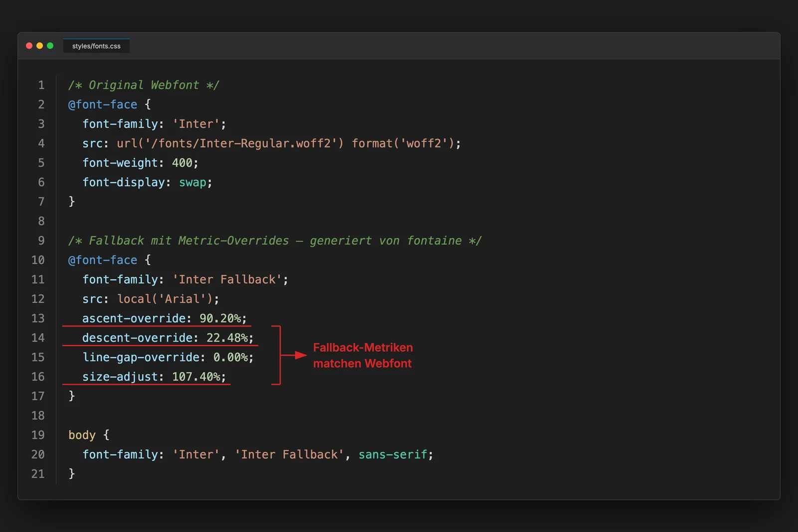Screen dimensions: 798x532
Task: Click '@font-face' on line 2
Action: [x=103, y=105]
